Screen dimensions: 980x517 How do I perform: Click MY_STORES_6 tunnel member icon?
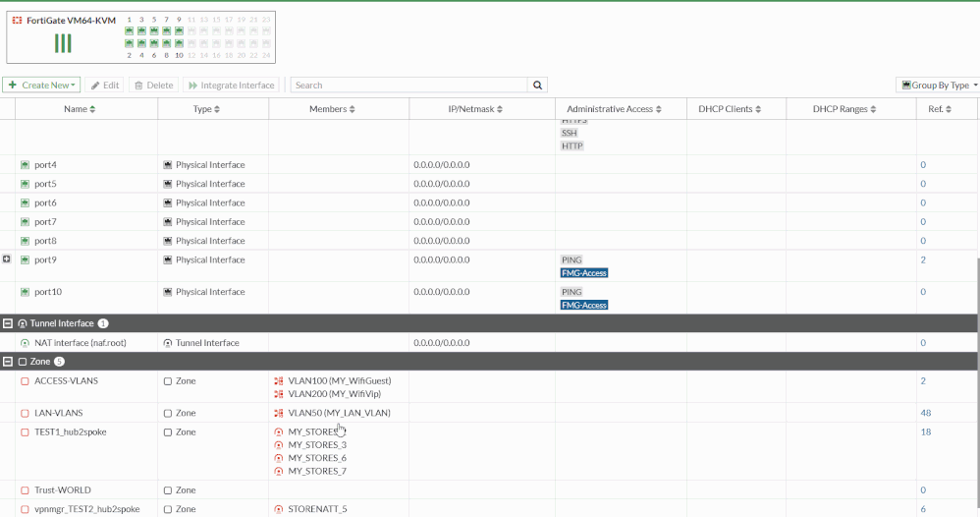click(279, 459)
